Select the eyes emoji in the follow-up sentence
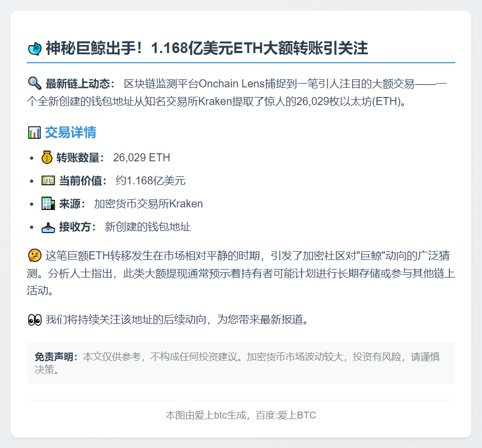 click(x=34, y=320)
